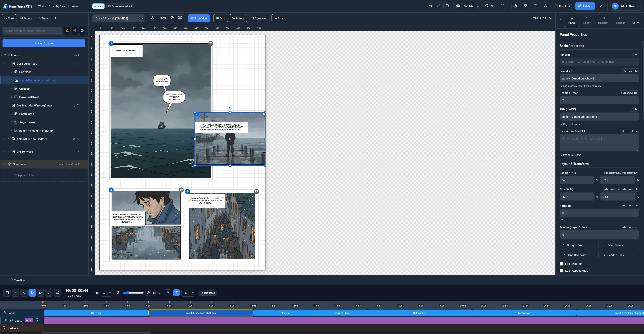This screenshot has width=644, height=334.
Task: Open the Assets tab in left sidebar
Action: 26,18
